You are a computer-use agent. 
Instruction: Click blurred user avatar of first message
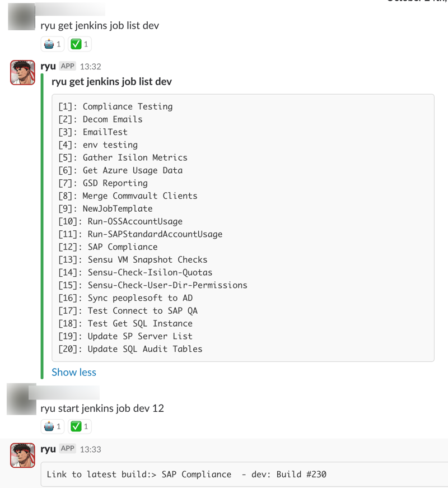(21, 17)
